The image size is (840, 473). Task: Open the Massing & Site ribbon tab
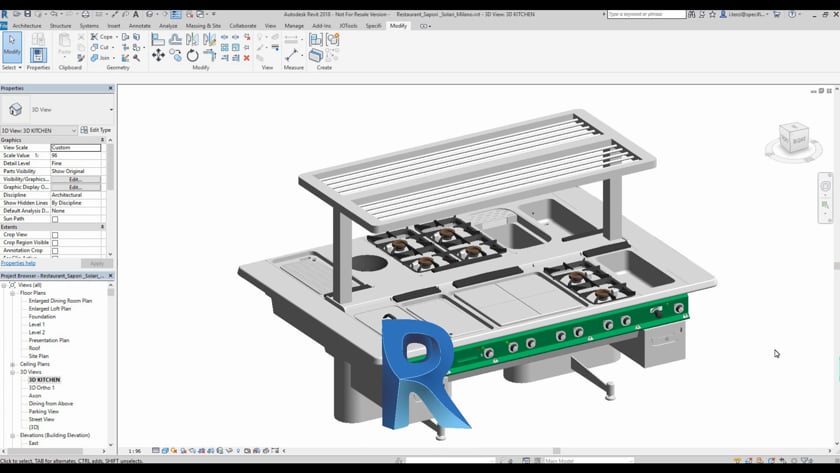(x=203, y=26)
